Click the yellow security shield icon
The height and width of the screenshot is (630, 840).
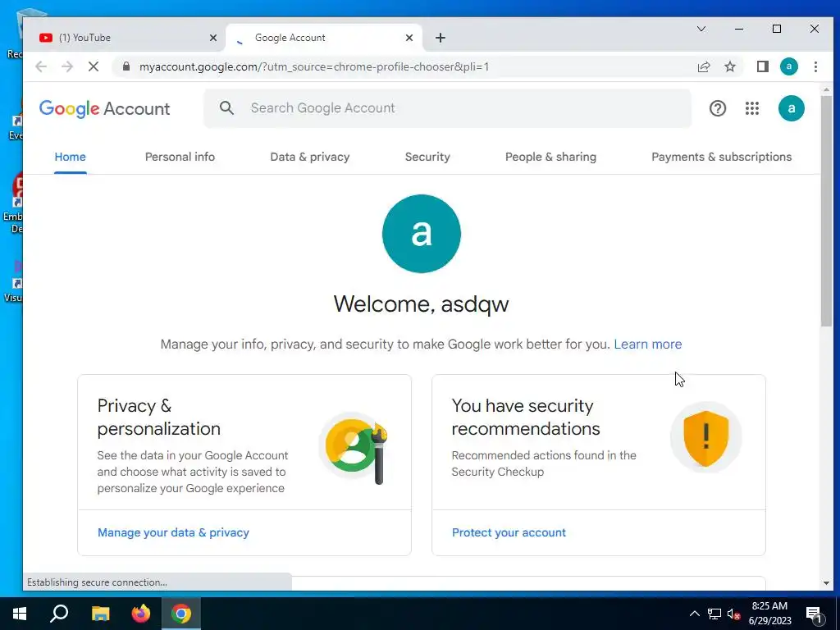click(x=706, y=438)
